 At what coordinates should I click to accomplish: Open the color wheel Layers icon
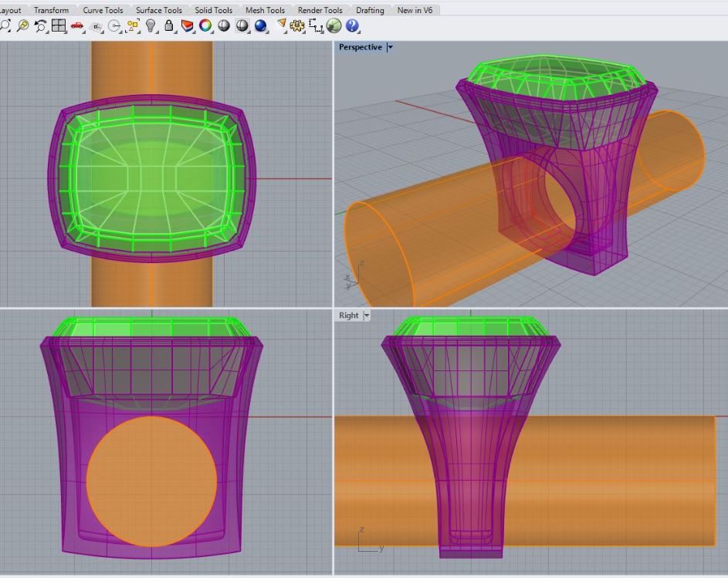205,25
